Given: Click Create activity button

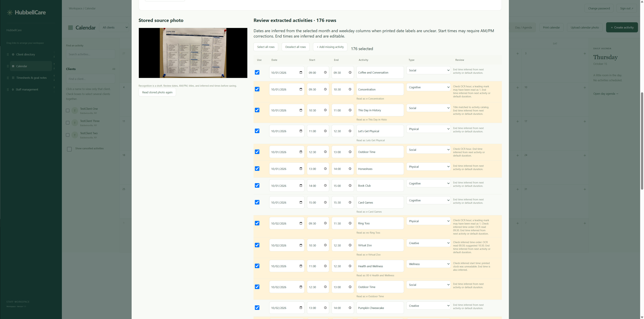Looking at the screenshot, I should [x=622, y=27].
